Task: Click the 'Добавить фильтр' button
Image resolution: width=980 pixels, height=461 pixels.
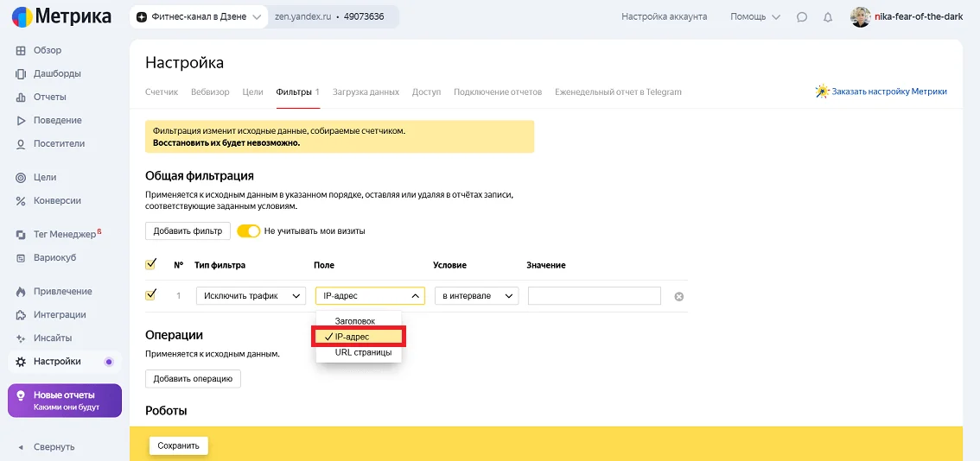Action: click(188, 231)
